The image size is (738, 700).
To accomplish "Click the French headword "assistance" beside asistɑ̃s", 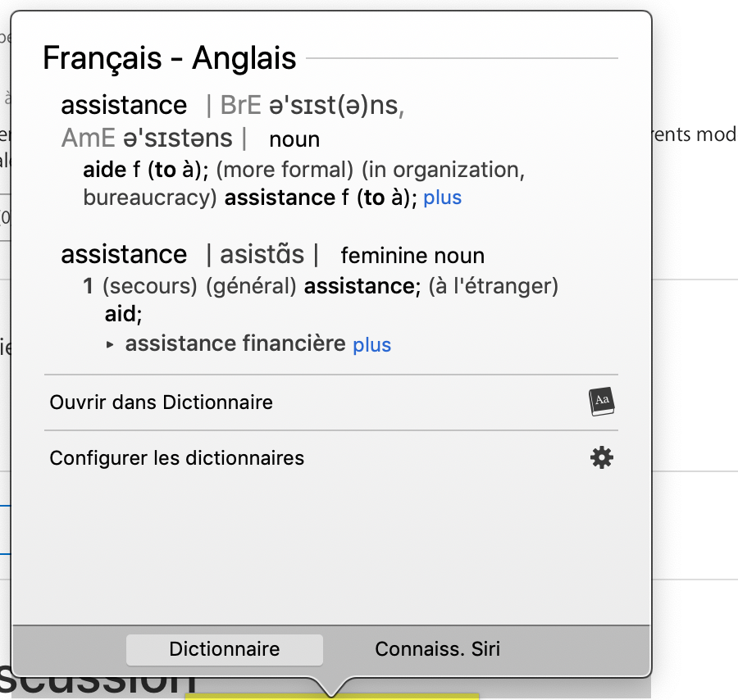I will click(x=124, y=254).
